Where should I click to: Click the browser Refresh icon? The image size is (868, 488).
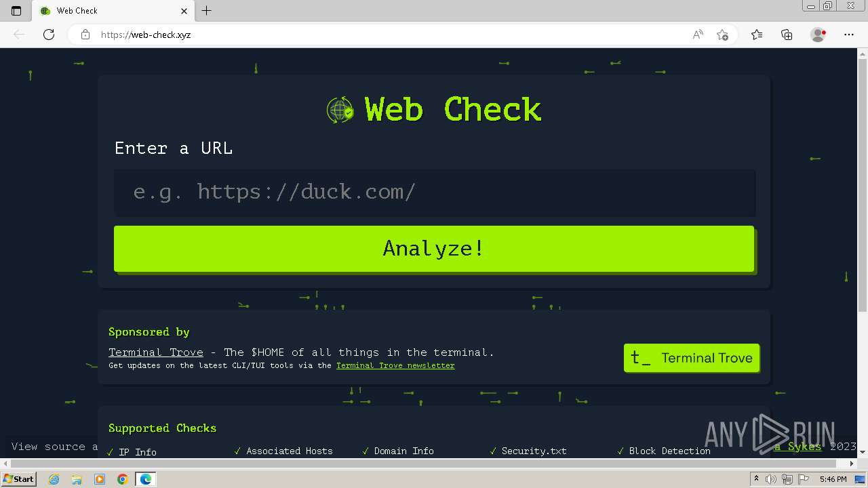click(x=49, y=35)
